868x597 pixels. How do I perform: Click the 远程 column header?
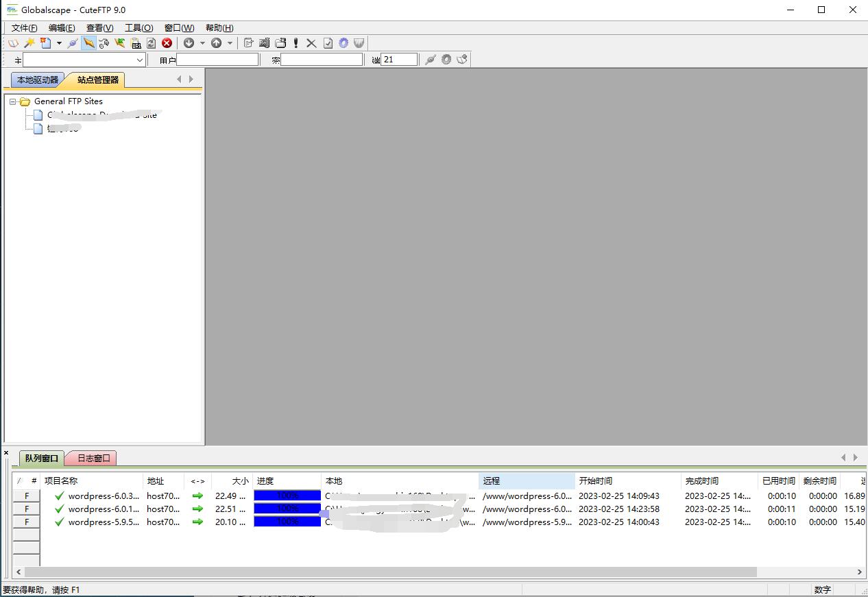coord(527,480)
